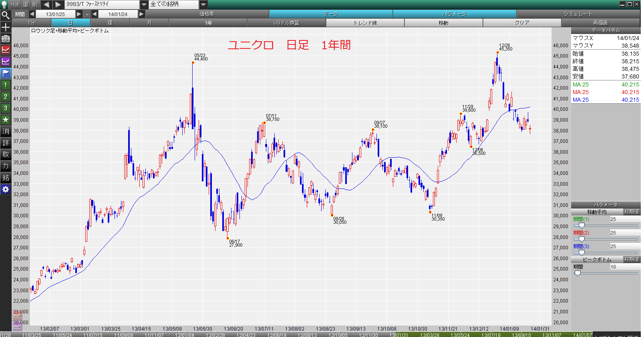
Task: Adjust the ピークボトム 期間 slider
Action: pyautogui.click(x=578, y=273)
